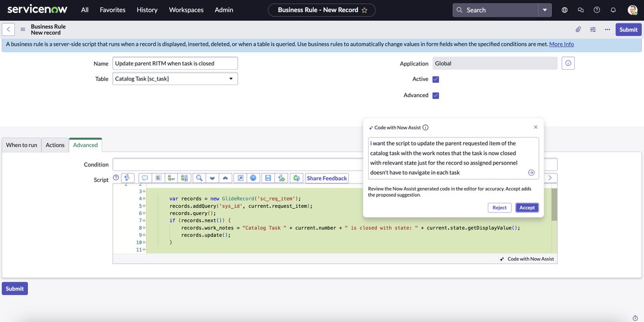
Task: Open the help question mark icon
Action: (x=597, y=10)
